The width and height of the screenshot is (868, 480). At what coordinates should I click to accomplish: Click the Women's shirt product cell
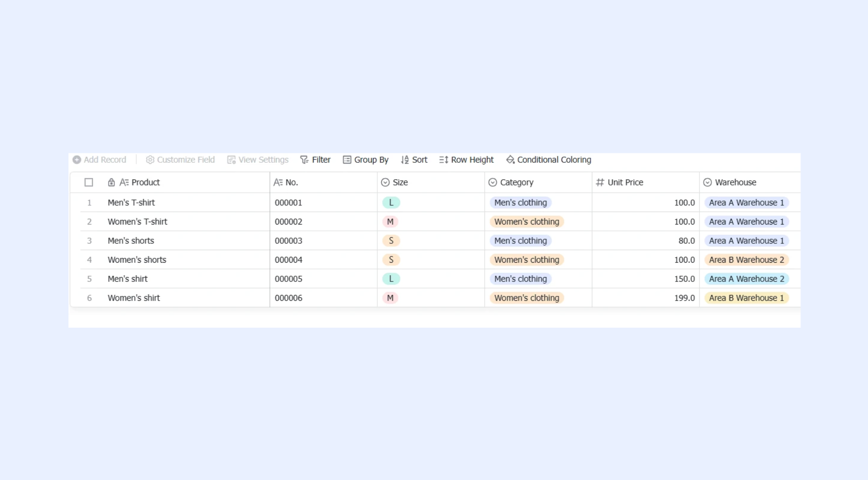[187, 298]
